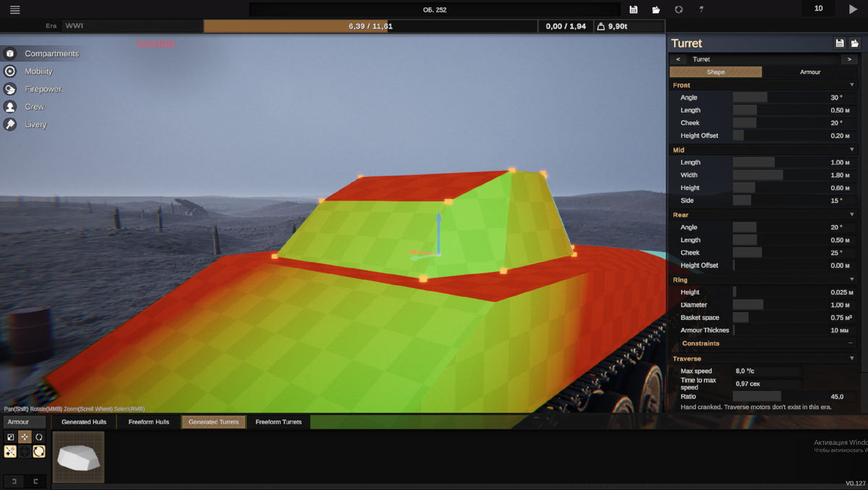The image size is (868, 490).
Task: Collapse the Traverse section
Action: coord(852,358)
